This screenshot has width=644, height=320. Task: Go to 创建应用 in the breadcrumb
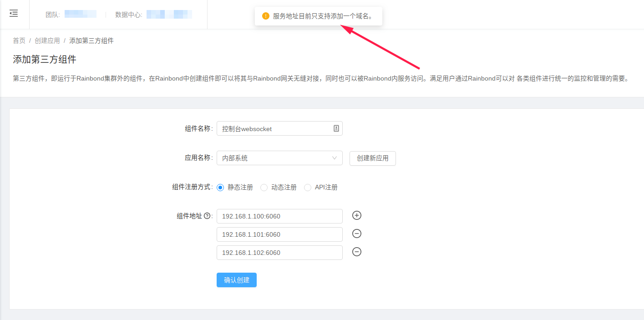(47, 41)
